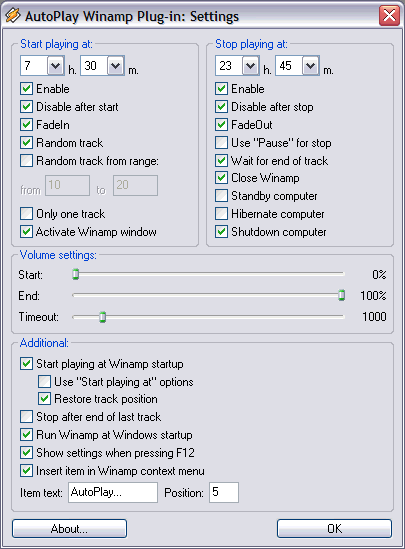Toggle Use "Pause" for stop
Viewport: 405px width, 549px height.
click(222, 143)
